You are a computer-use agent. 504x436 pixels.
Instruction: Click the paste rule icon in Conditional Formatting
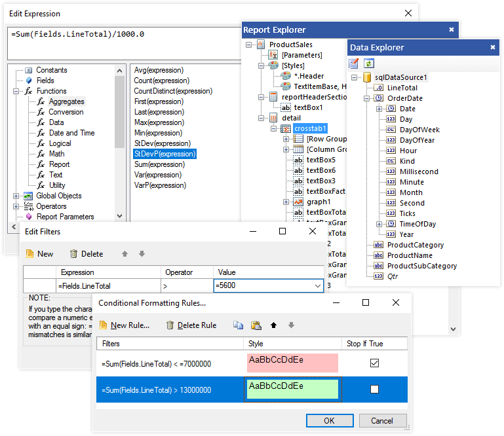(x=256, y=325)
